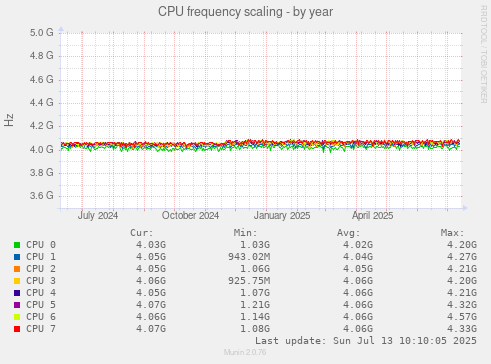The height and width of the screenshot is (364, 491).
Task: Click CPU 7 minimum value 1.08G
Action: tap(255, 329)
